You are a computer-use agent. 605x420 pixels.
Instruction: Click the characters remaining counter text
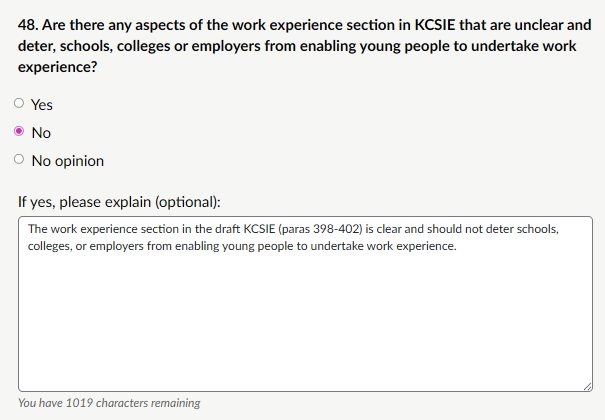point(109,403)
